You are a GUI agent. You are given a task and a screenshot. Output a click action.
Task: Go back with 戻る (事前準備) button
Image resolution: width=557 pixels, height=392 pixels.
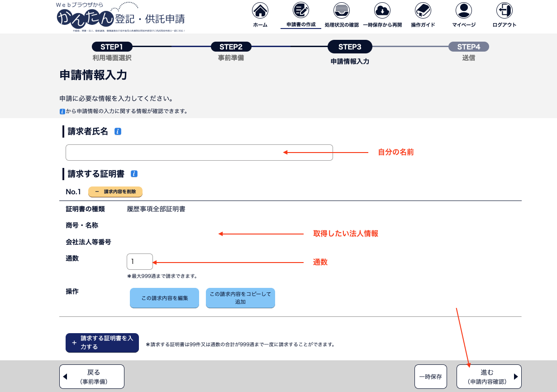click(x=92, y=377)
